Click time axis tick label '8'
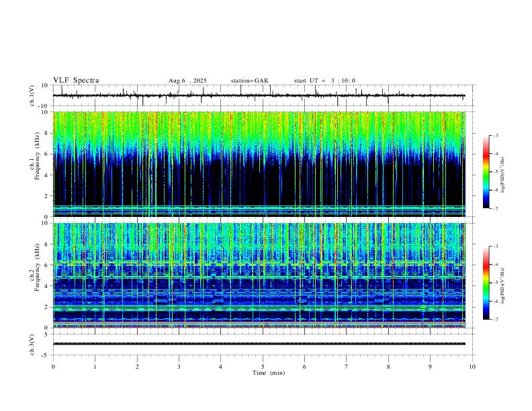The height and width of the screenshot is (411, 532). point(388,367)
